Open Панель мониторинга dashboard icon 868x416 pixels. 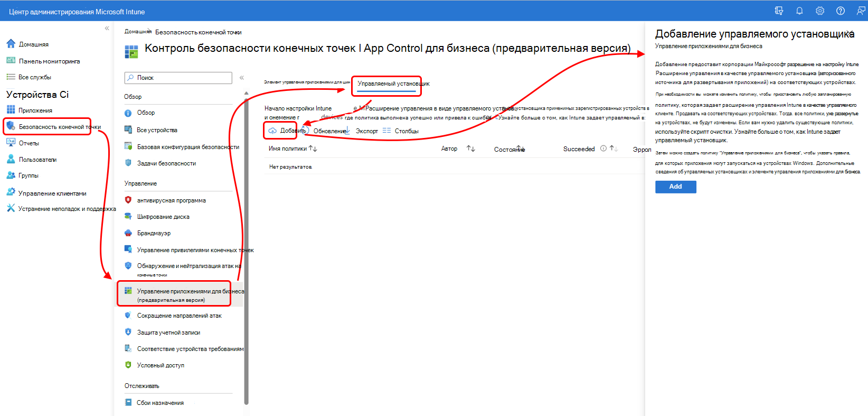tap(11, 60)
